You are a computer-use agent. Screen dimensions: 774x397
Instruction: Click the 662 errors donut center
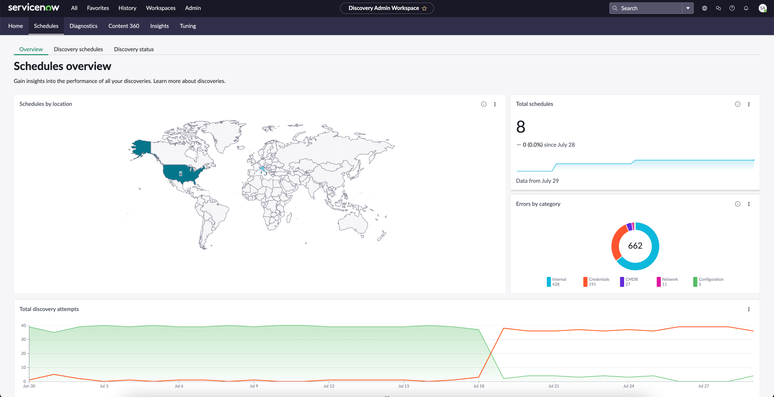coord(635,245)
